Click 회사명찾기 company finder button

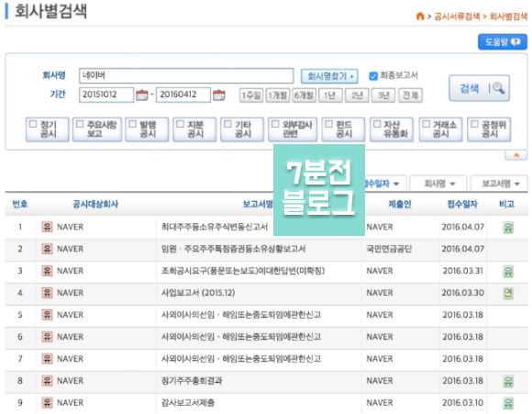[x=329, y=76]
